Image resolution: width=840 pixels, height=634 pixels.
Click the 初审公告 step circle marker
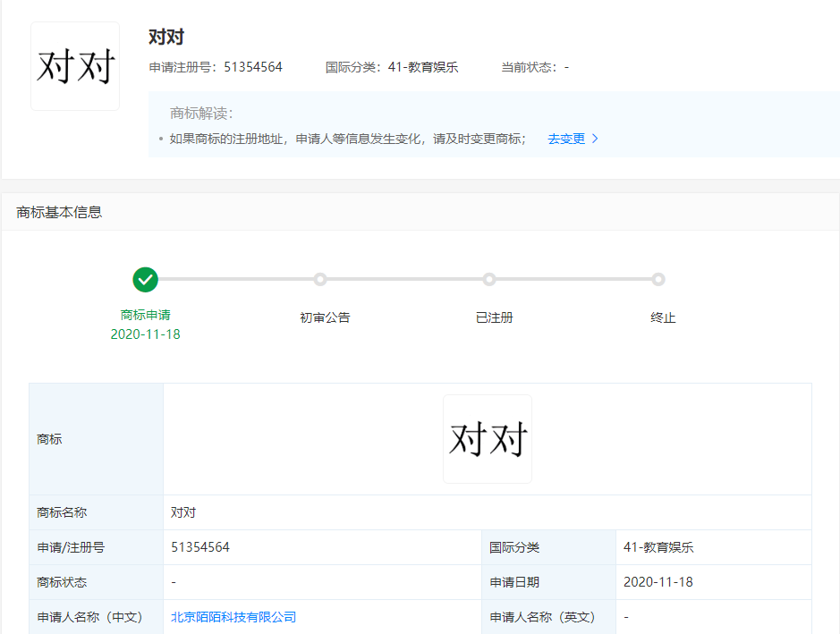coord(320,279)
